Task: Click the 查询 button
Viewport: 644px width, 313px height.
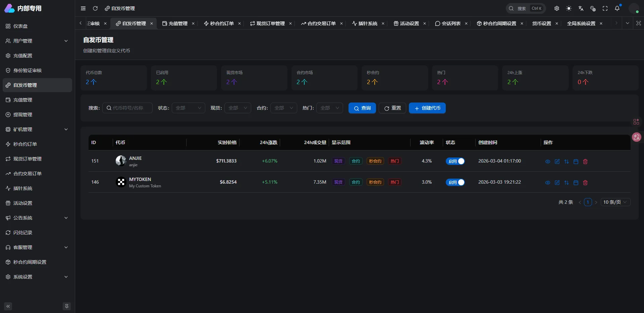Action: (x=362, y=108)
